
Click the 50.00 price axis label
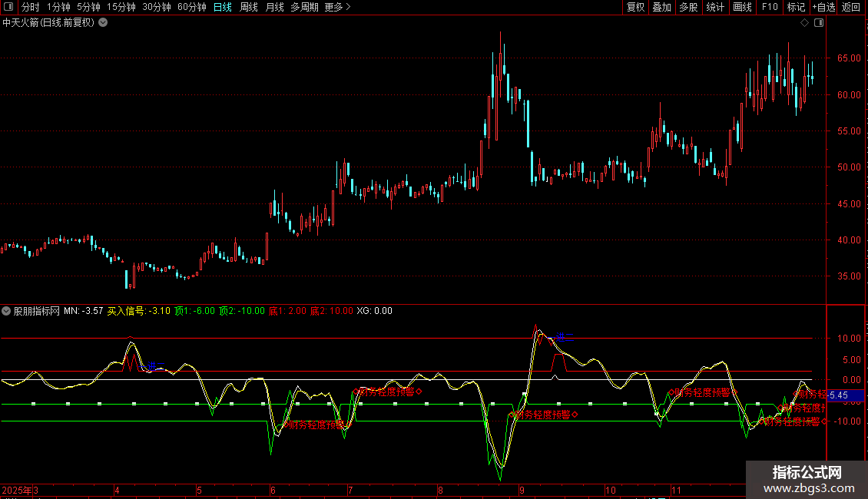(849, 167)
